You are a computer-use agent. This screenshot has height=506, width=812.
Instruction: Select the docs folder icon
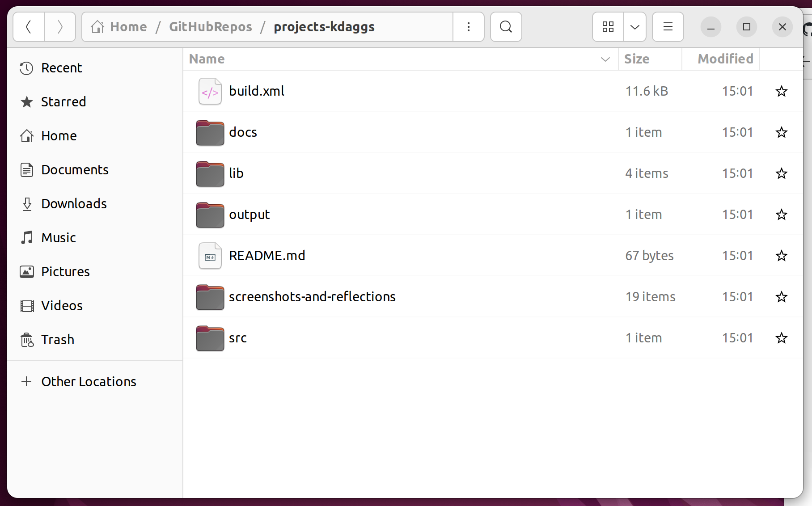[x=210, y=132]
